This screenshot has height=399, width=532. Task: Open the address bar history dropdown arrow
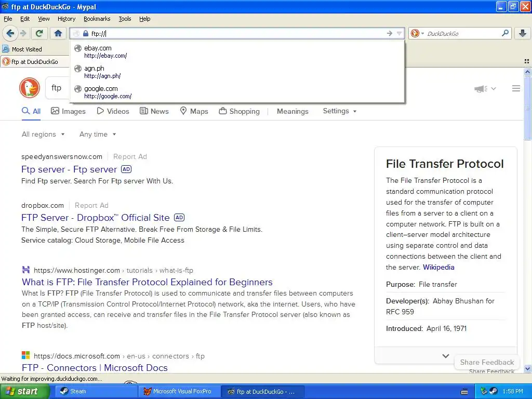[x=399, y=33]
